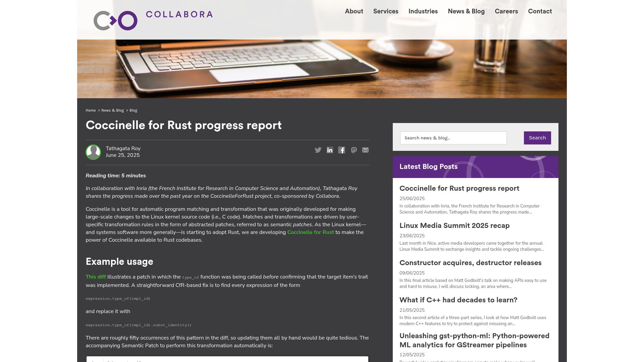Open Linux Media Summit 2025 recap post
The height and width of the screenshot is (362, 644).
point(454,226)
